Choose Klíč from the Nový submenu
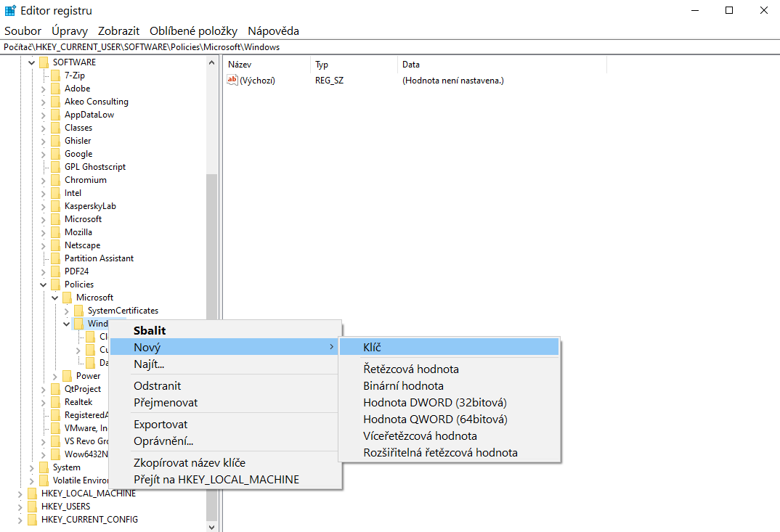The height and width of the screenshot is (532, 780). pos(372,348)
